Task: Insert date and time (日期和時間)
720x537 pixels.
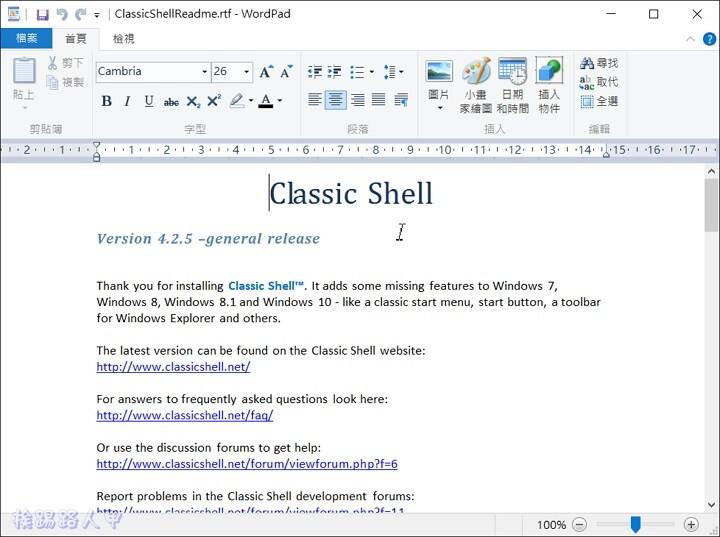Action: [x=512, y=85]
